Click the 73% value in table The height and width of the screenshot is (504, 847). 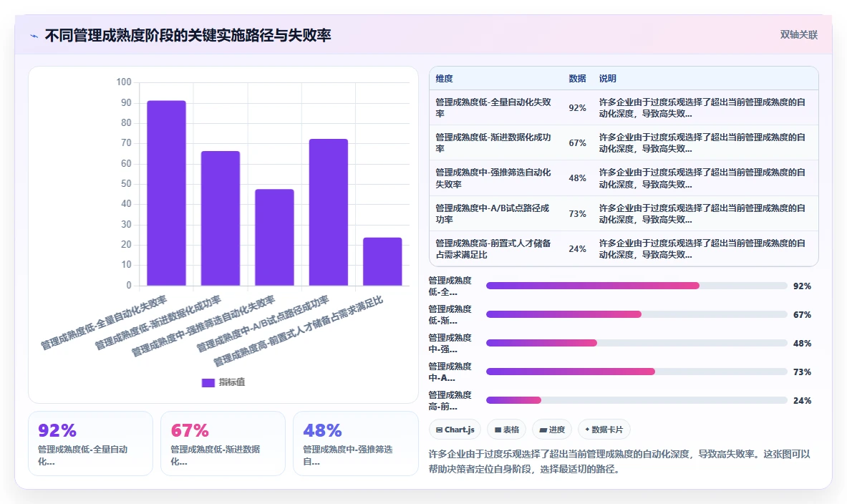[577, 213]
